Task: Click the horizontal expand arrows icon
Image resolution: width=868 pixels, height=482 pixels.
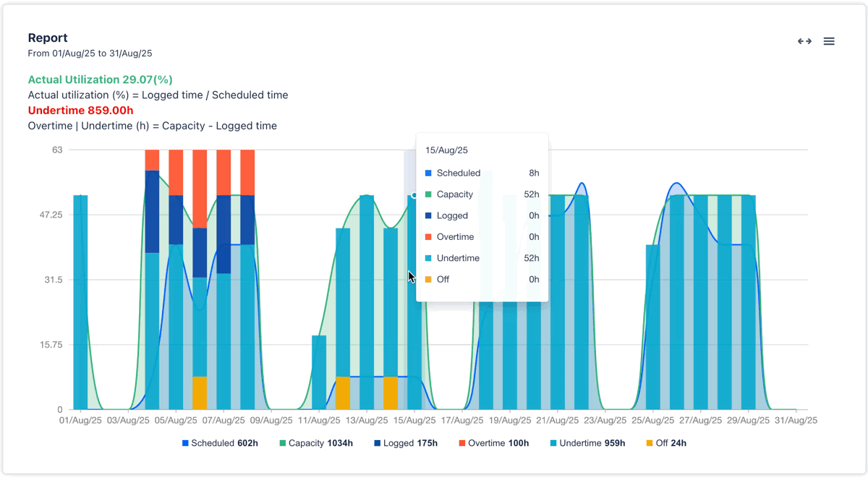Action: 804,41
